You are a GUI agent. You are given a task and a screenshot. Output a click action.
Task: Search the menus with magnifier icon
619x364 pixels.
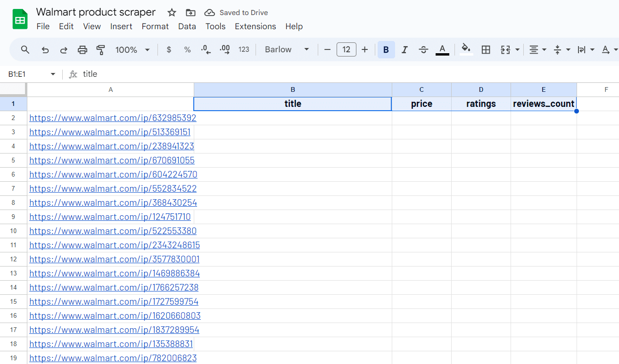tap(25, 50)
